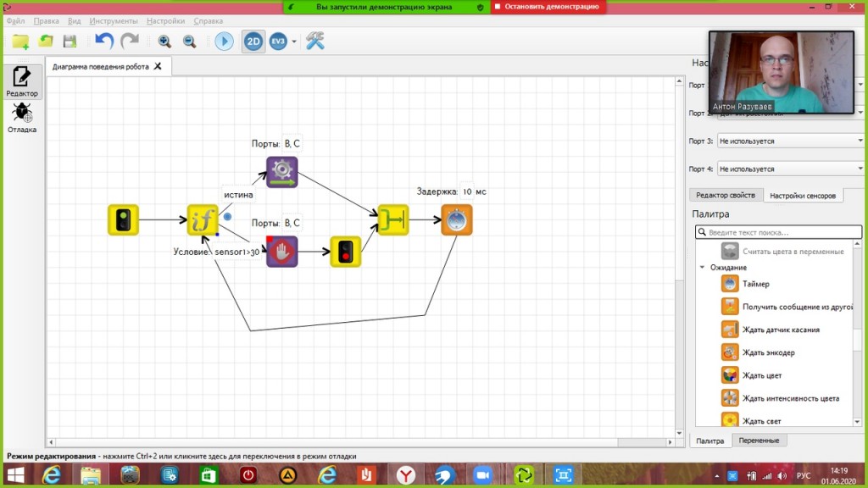
Task: Switch to the Переменные tab
Action: (x=759, y=441)
